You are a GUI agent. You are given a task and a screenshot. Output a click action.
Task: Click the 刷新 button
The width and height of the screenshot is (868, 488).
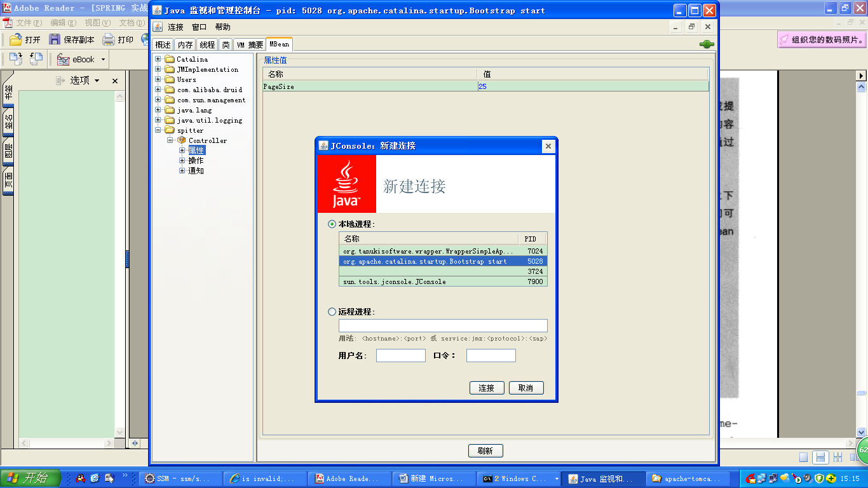click(x=485, y=451)
